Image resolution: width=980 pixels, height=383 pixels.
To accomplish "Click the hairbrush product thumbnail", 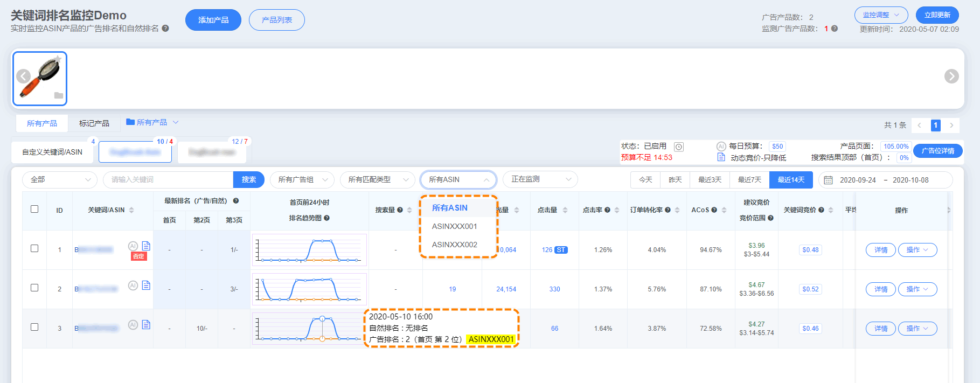I will pyautogui.click(x=40, y=78).
